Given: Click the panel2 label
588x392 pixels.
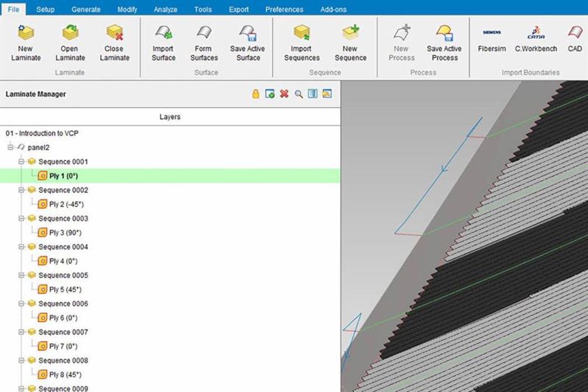Looking at the screenshot, I should click(39, 147).
